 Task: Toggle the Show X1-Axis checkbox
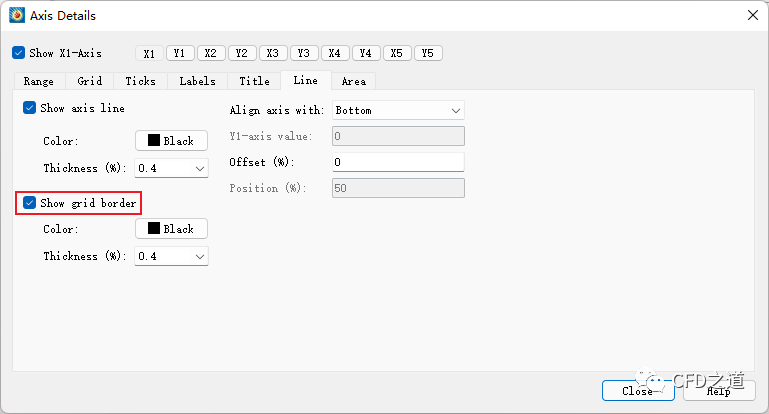(x=19, y=53)
